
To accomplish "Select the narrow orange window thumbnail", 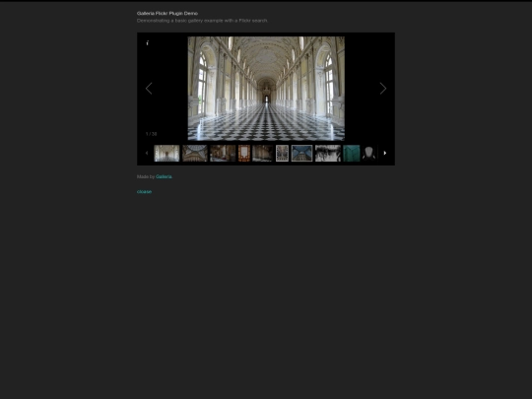I will [244, 153].
